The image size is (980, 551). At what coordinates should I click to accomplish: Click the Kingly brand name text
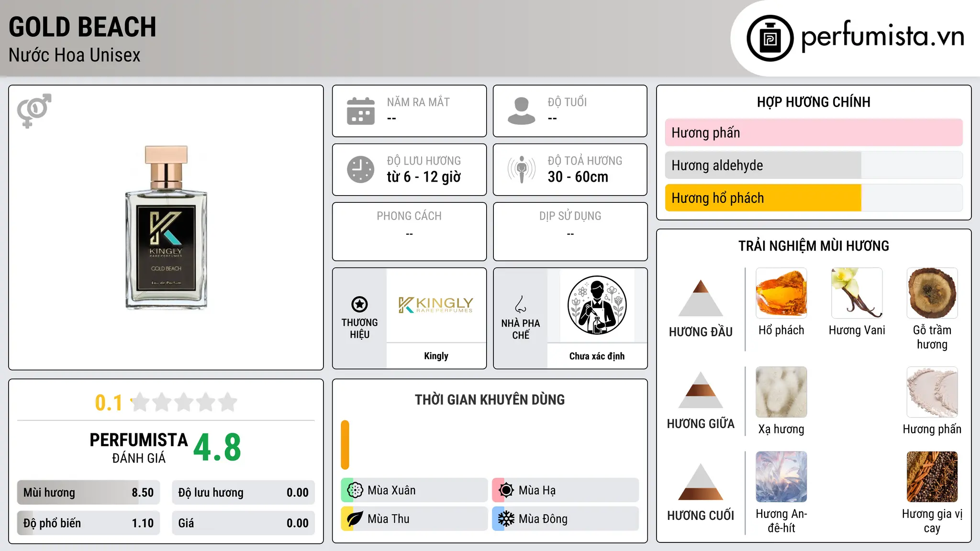coord(436,356)
